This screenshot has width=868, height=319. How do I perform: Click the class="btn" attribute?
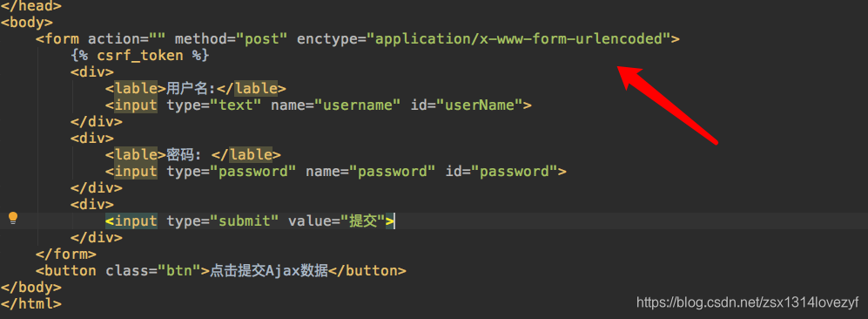click(x=152, y=271)
